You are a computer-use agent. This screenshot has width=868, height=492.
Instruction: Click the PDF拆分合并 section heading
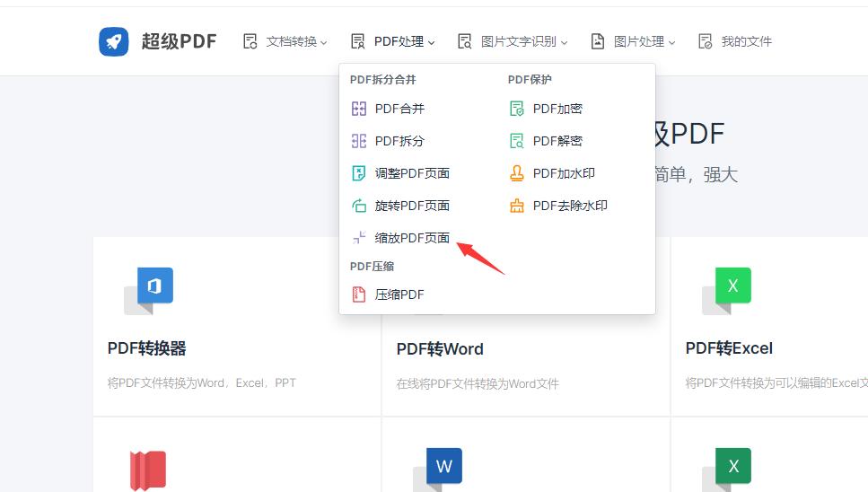pyautogui.click(x=383, y=80)
